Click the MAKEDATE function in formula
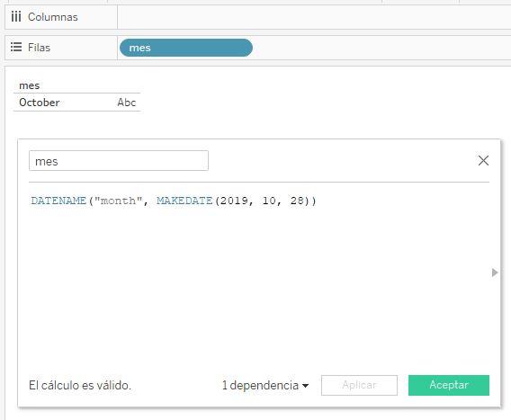Image resolution: width=511 pixels, height=420 pixels. (x=184, y=201)
